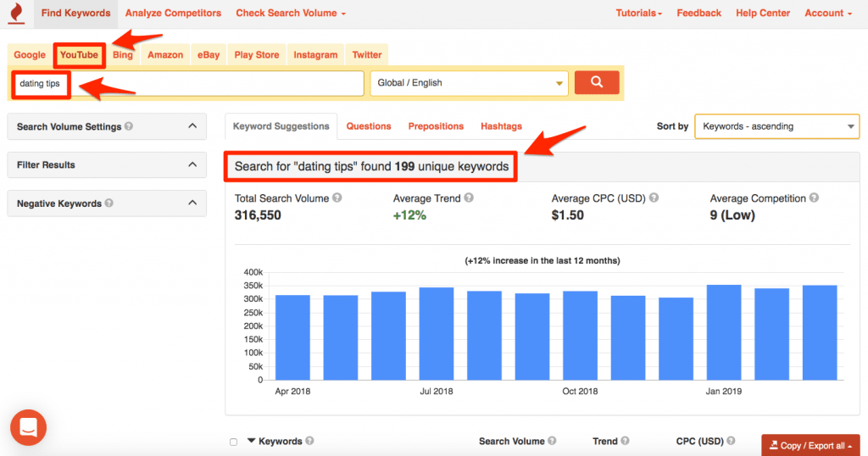The width and height of the screenshot is (868, 456).
Task: Select the Bing platform tab
Action: point(122,55)
